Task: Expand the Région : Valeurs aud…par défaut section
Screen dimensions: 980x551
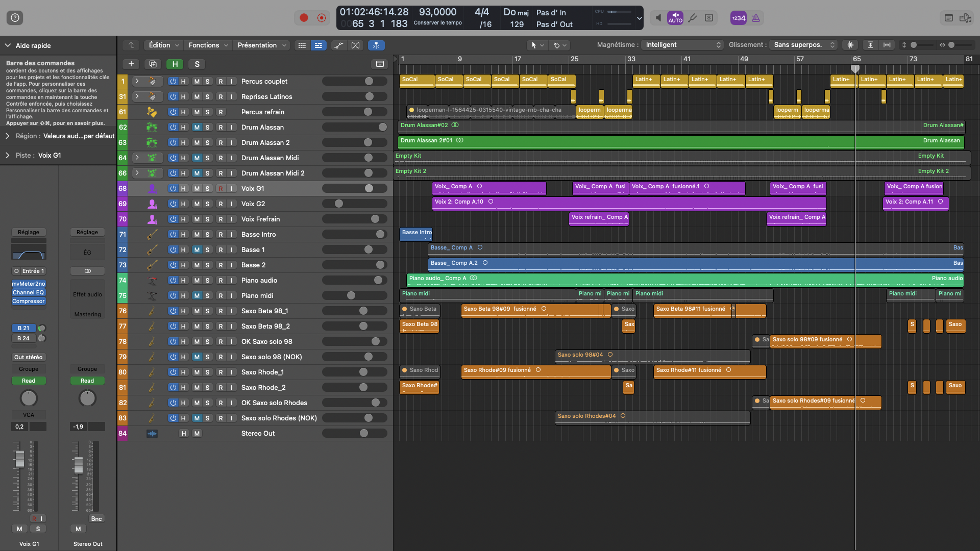Action: [x=7, y=136]
